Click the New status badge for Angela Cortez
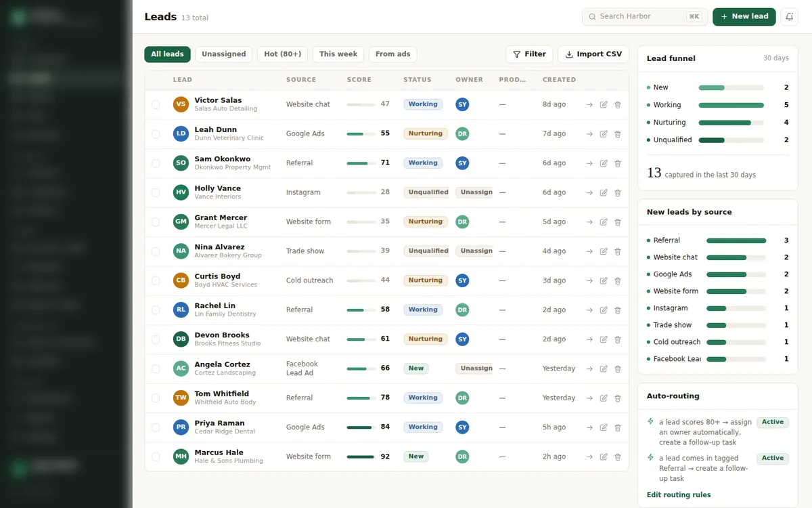Viewport: 812px width, 508px height. [416, 368]
